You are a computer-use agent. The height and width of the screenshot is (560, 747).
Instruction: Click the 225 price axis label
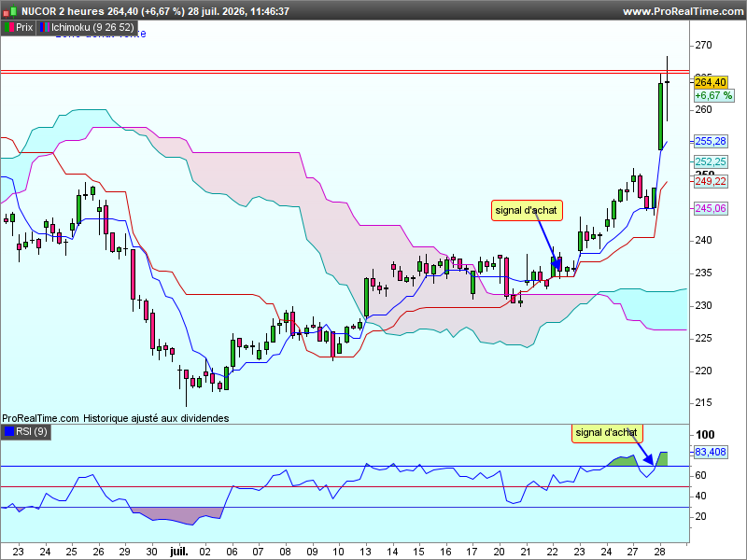703,338
